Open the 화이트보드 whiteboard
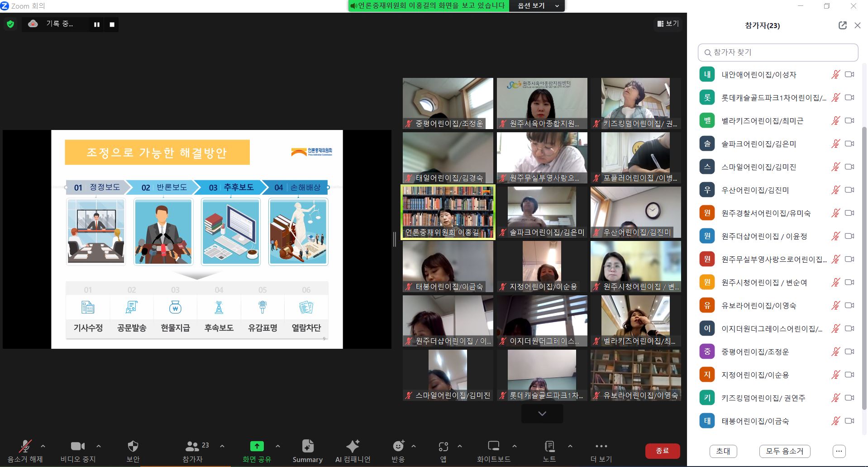 click(494, 452)
